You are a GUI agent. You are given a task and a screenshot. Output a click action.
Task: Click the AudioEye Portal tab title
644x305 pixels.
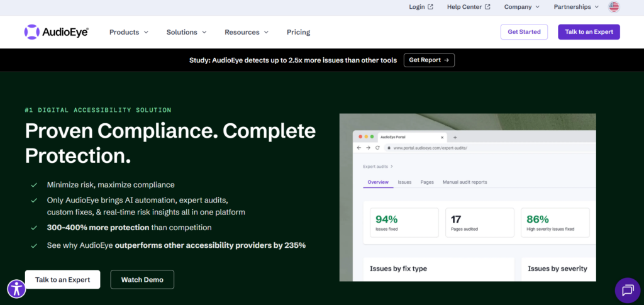(393, 137)
